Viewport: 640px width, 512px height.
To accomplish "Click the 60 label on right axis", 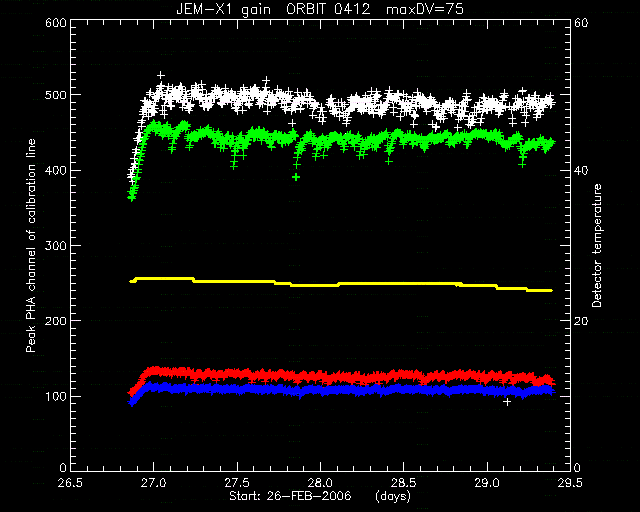I will click(581, 22).
